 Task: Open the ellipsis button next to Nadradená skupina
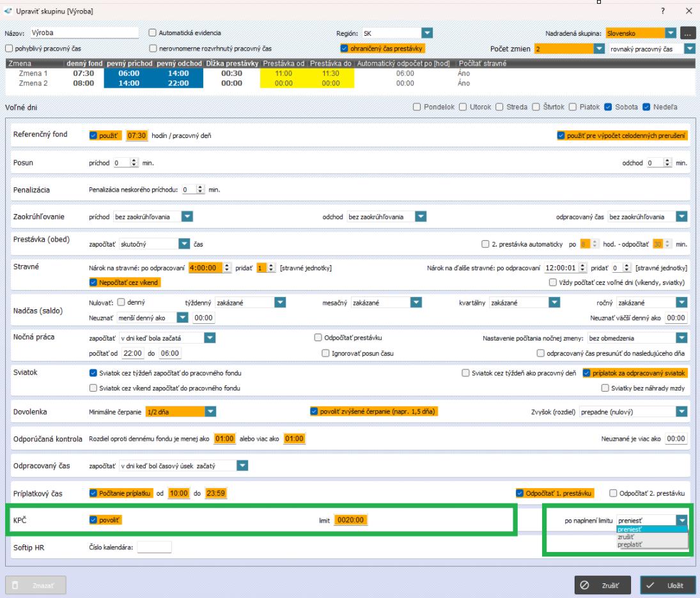(687, 33)
